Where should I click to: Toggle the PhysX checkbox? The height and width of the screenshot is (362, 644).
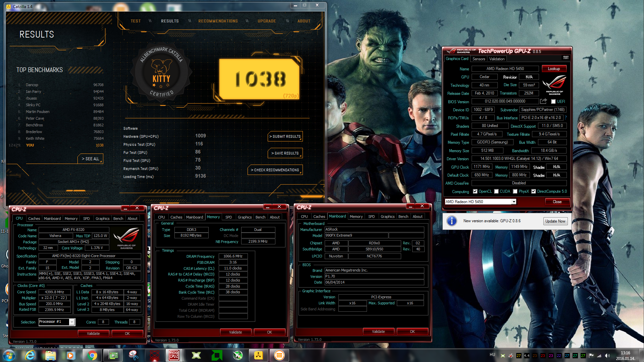click(x=515, y=191)
